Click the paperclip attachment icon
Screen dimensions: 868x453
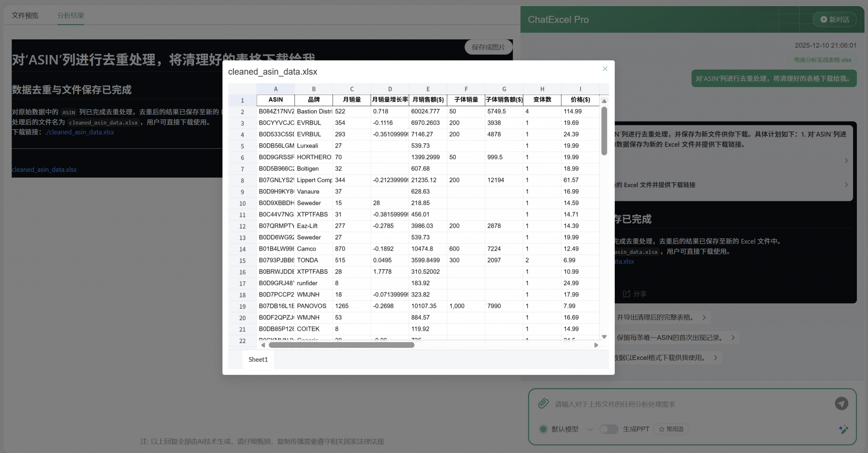tap(543, 404)
